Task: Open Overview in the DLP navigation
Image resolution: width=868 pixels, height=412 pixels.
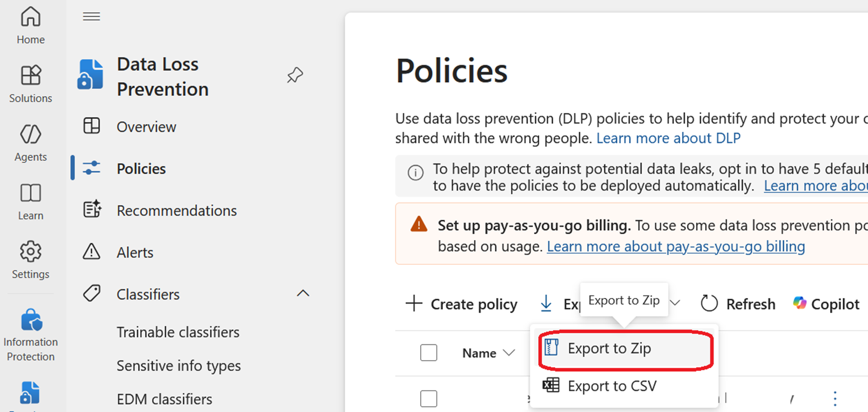Action: [146, 127]
